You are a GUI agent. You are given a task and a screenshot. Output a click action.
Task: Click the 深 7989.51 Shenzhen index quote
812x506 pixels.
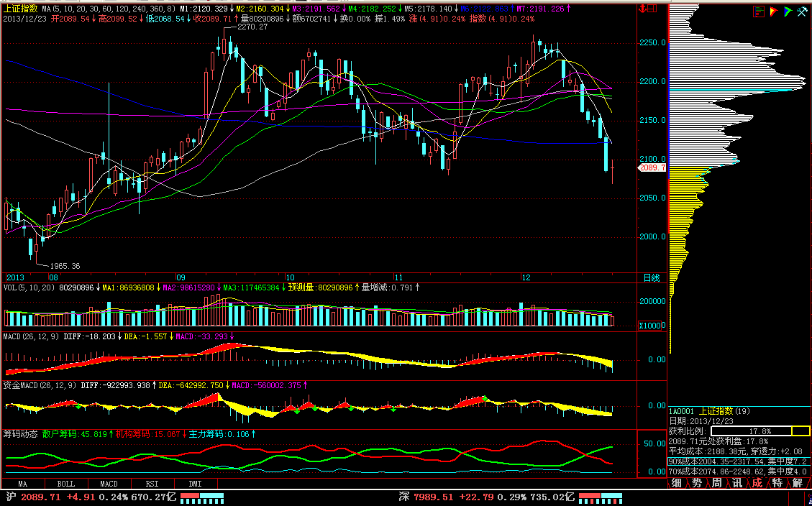pos(426,497)
